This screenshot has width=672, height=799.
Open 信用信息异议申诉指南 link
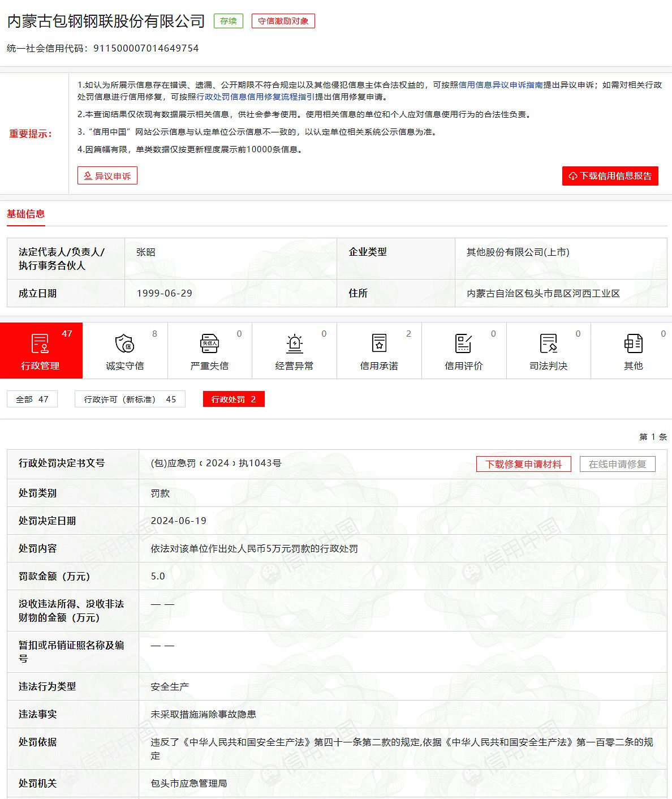point(501,85)
